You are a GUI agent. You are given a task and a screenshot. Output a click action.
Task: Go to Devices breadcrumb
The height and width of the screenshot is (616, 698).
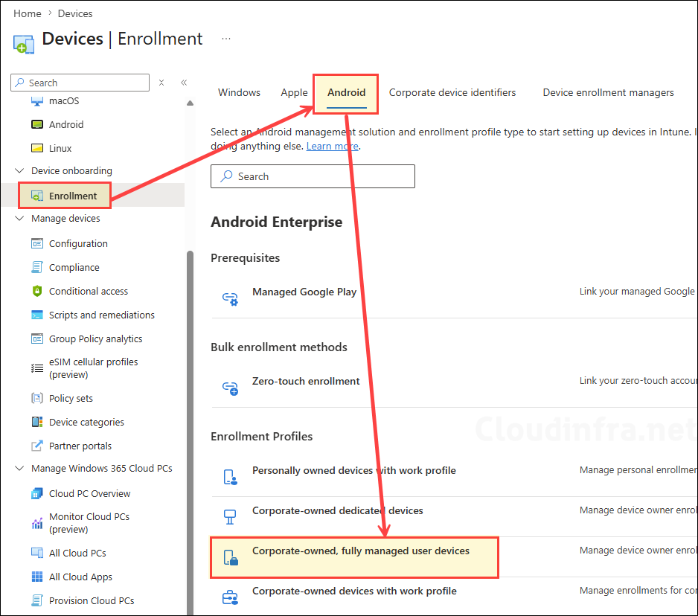[x=75, y=14]
